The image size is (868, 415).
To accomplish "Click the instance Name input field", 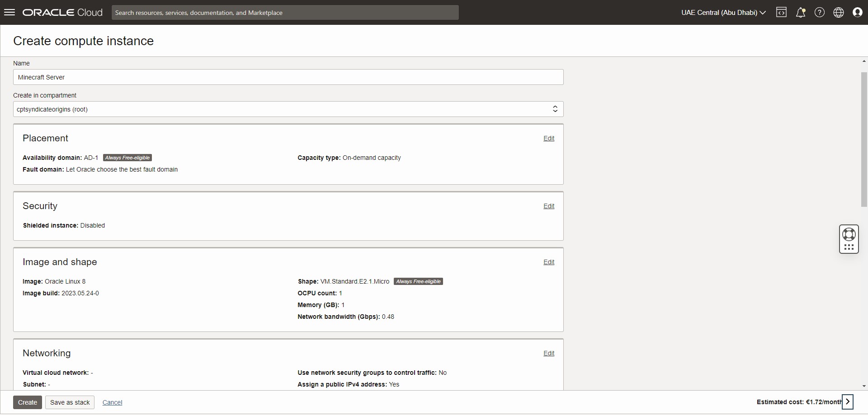I will click(x=288, y=77).
